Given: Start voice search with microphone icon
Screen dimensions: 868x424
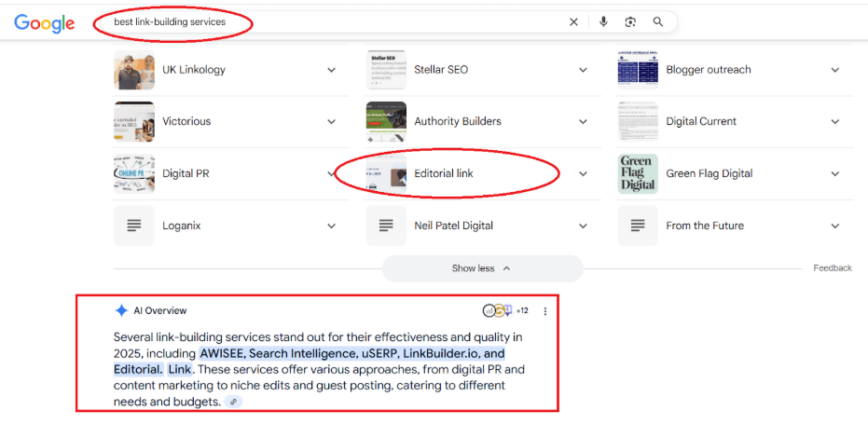Looking at the screenshot, I should [x=603, y=22].
